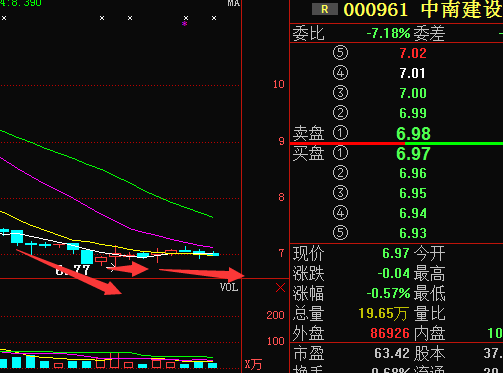Viewport: 503px width, 373px height.
Task: Click sell price 7.02
Action: [413, 53]
